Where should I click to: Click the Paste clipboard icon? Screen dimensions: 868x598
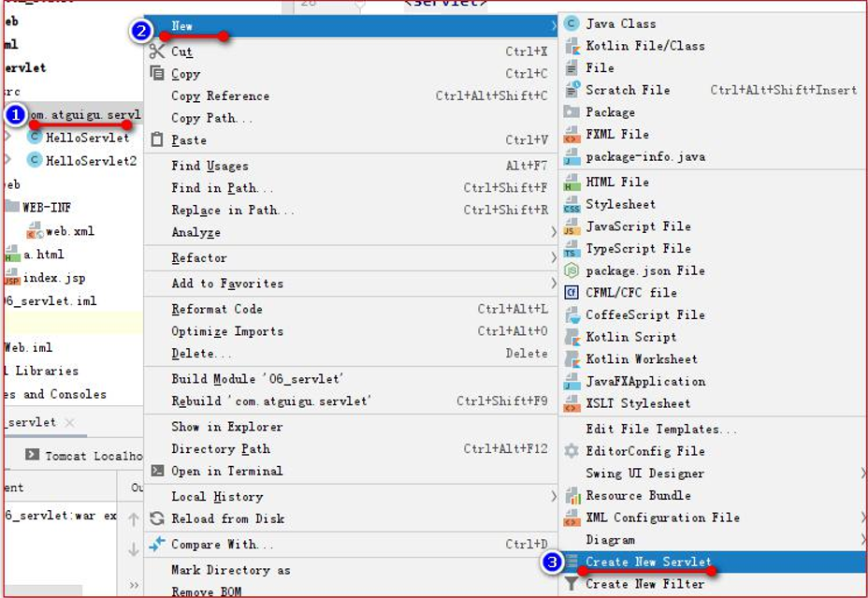pos(157,139)
